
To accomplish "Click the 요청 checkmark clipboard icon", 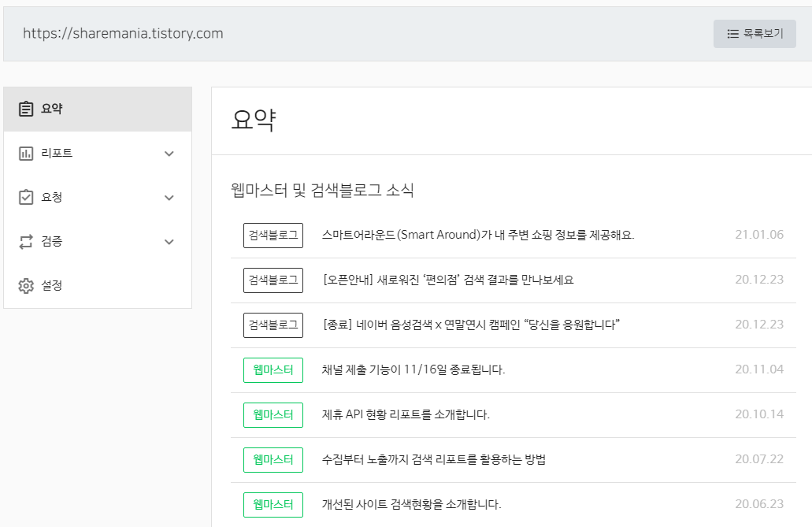I will (x=26, y=198).
